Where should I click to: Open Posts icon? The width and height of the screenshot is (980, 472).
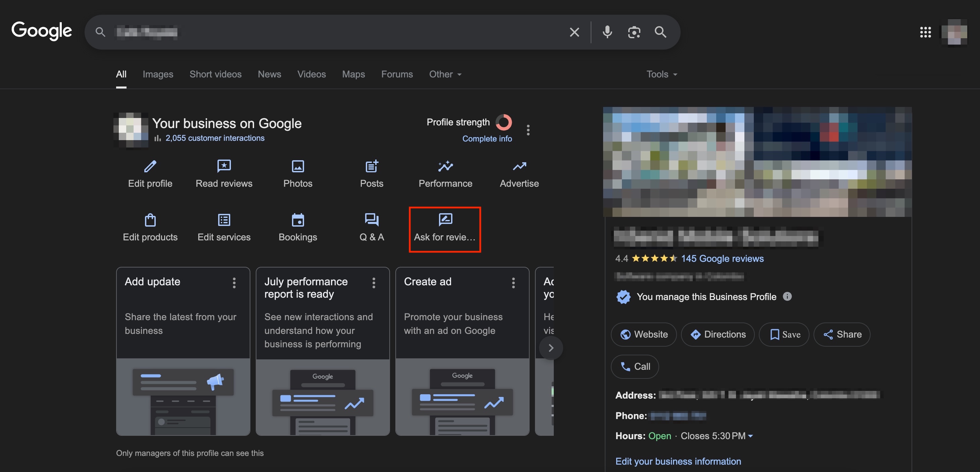pos(371,166)
